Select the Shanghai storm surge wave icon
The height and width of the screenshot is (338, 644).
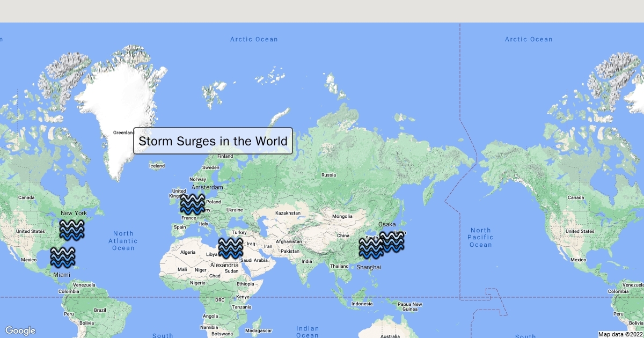pos(371,248)
